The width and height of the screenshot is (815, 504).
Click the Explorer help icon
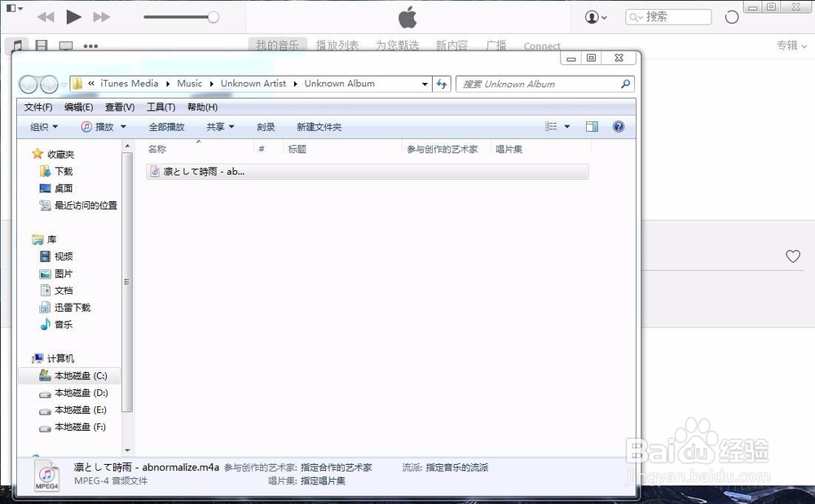pos(618,127)
